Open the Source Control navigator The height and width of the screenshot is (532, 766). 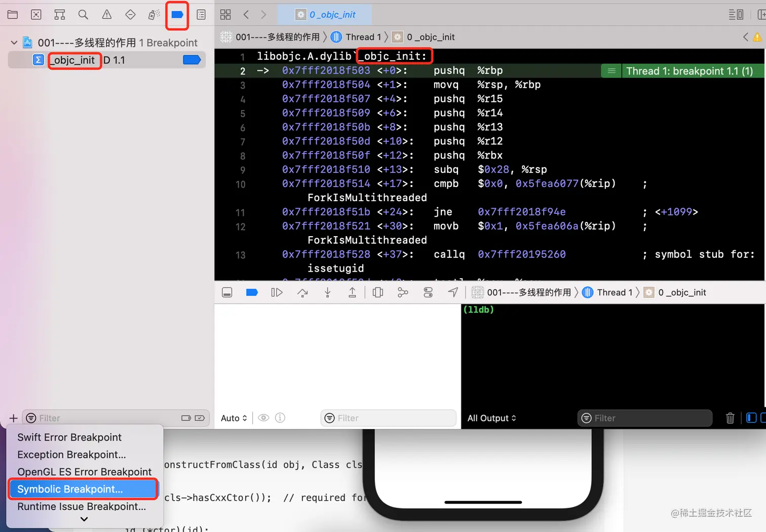[36, 15]
